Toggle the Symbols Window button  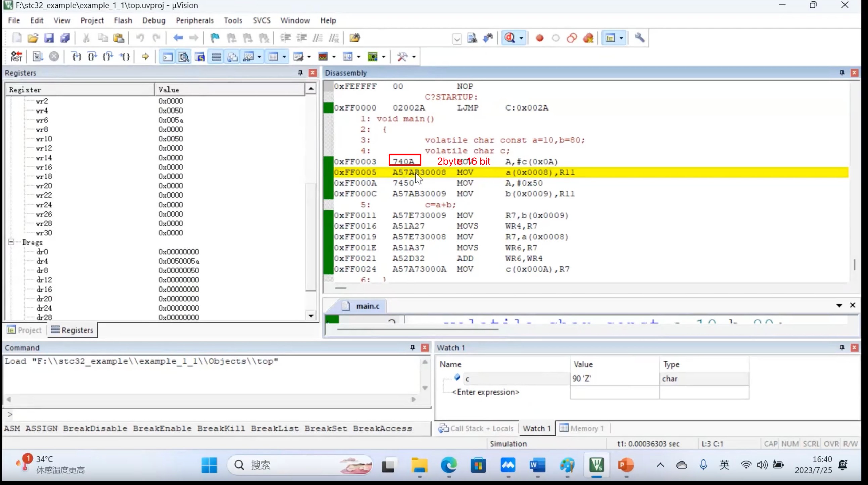pyautogui.click(x=200, y=57)
